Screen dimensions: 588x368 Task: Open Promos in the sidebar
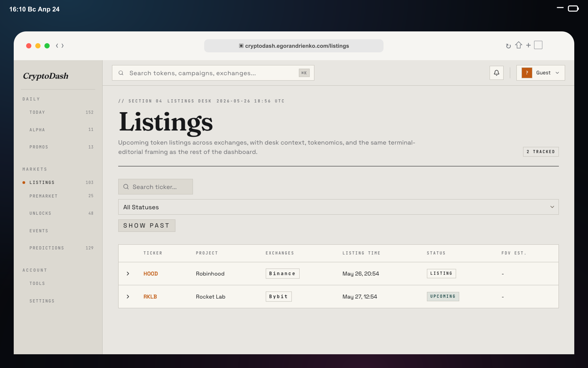pyautogui.click(x=58, y=147)
